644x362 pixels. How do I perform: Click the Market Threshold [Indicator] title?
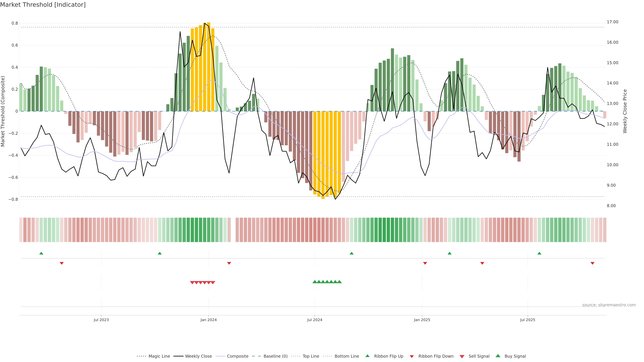click(43, 5)
